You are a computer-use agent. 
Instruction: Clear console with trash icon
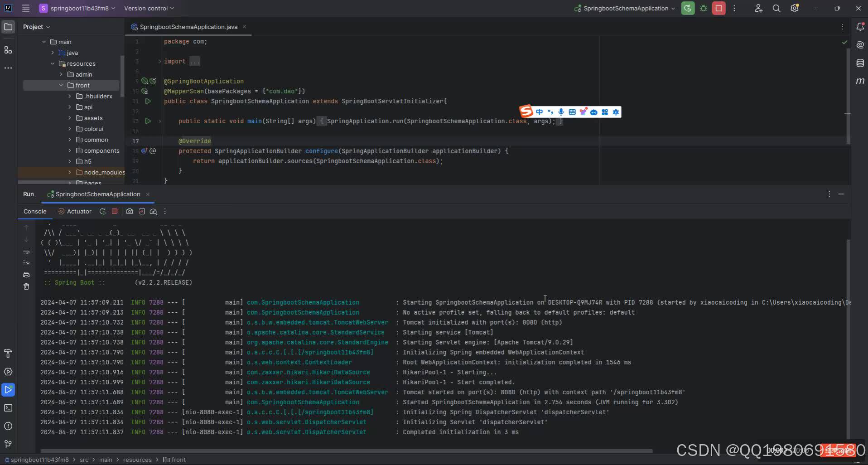tap(26, 286)
